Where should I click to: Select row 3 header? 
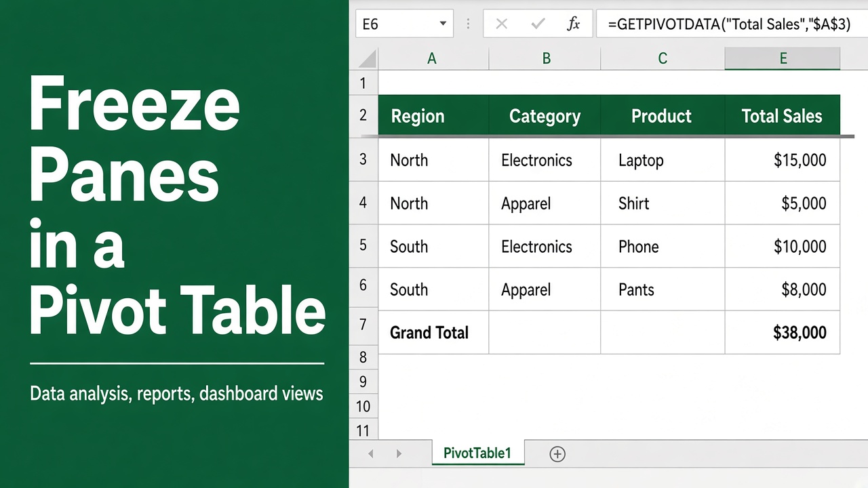pos(363,159)
